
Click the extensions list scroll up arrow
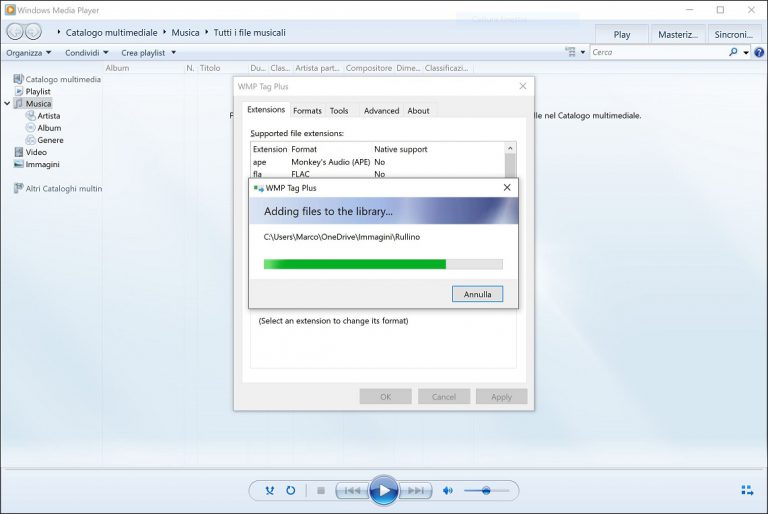coord(510,148)
